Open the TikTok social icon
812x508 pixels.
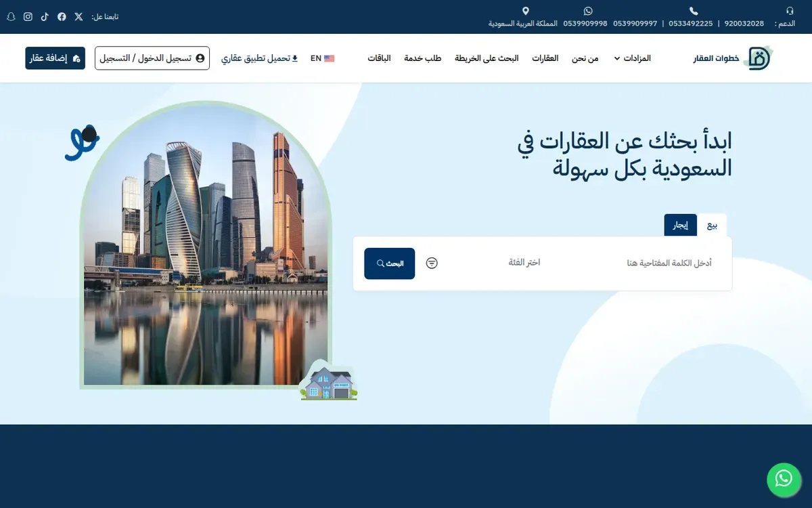[x=45, y=17]
